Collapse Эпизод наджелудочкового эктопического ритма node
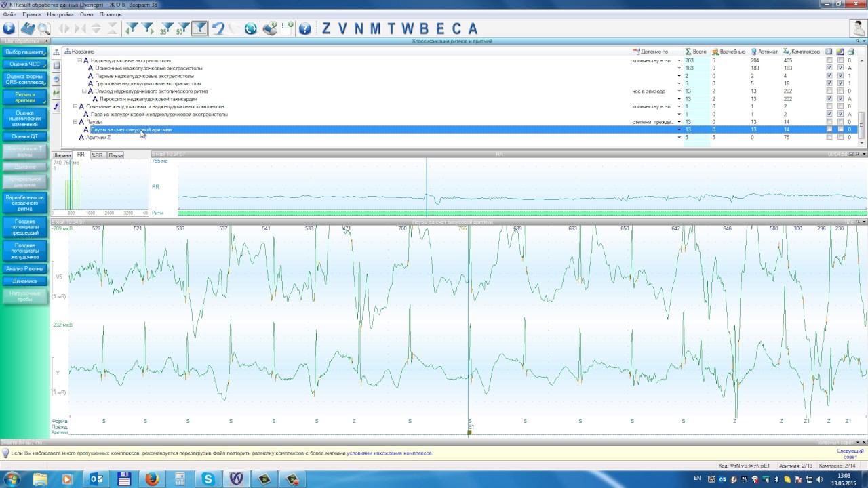Viewport: 868px width, 488px height. tap(84, 91)
